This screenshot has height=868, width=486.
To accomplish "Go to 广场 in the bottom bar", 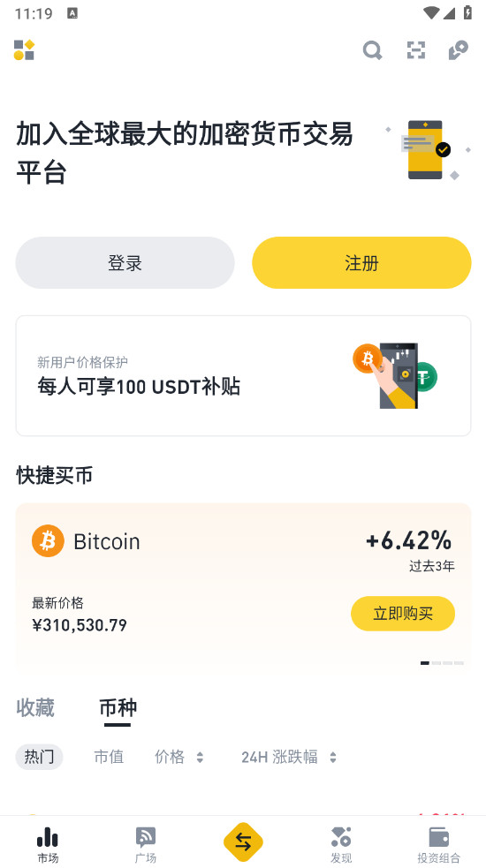I will tap(145, 845).
